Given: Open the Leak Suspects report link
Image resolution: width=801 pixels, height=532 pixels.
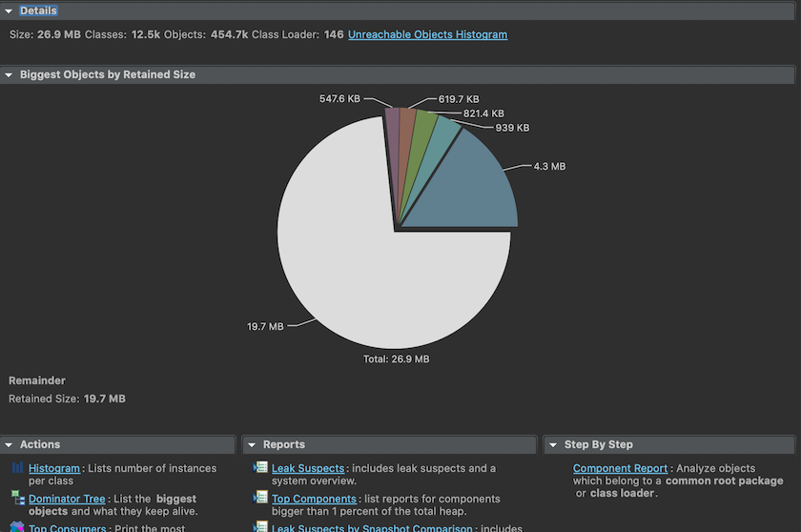Looking at the screenshot, I should point(307,469).
